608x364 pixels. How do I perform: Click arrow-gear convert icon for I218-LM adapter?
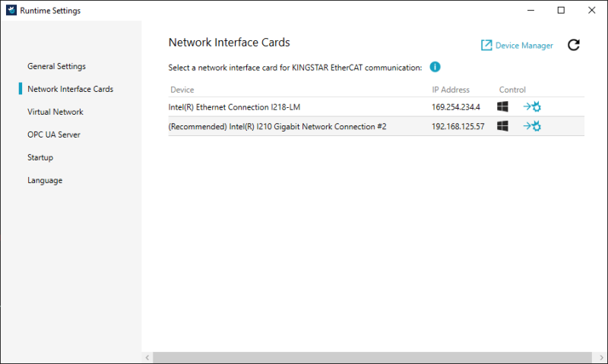click(532, 107)
